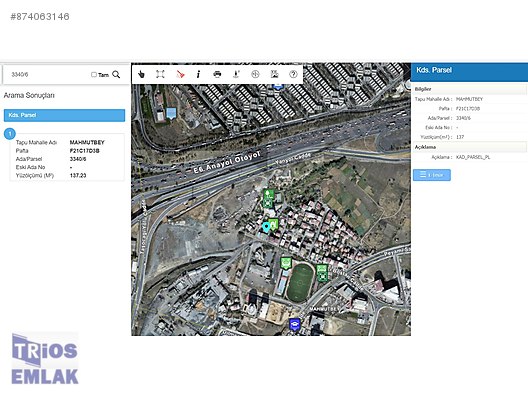Click the blue school marker on map
The width and height of the screenshot is (528, 396).
pos(295,324)
